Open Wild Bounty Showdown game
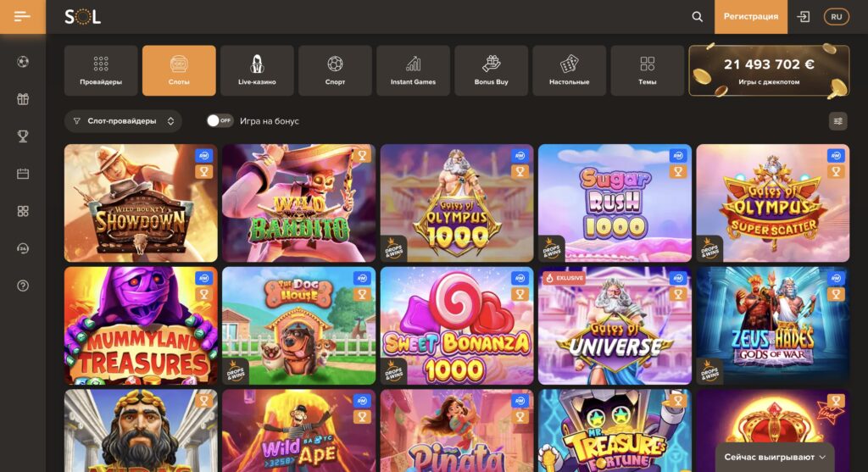Image resolution: width=868 pixels, height=472 pixels. click(x=141, y=203)
